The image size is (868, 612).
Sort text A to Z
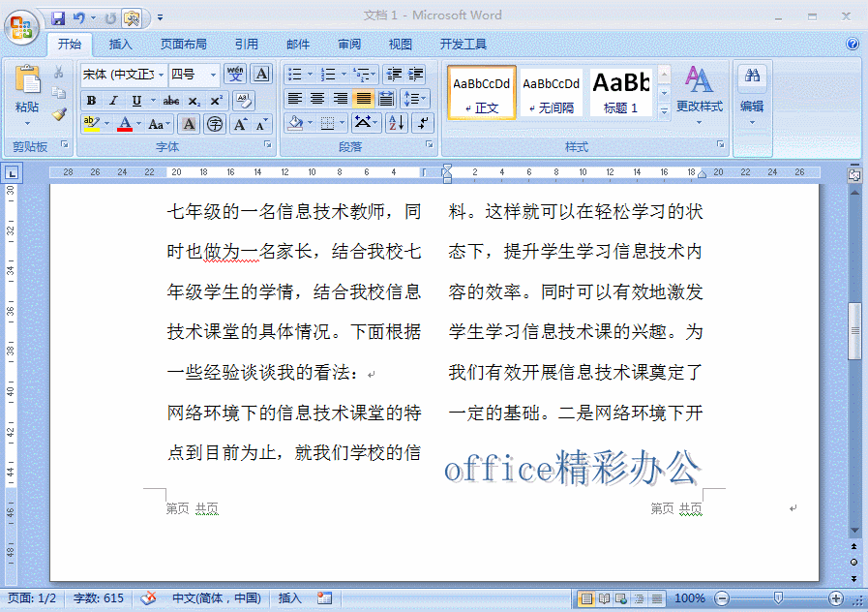pos(397,123)
